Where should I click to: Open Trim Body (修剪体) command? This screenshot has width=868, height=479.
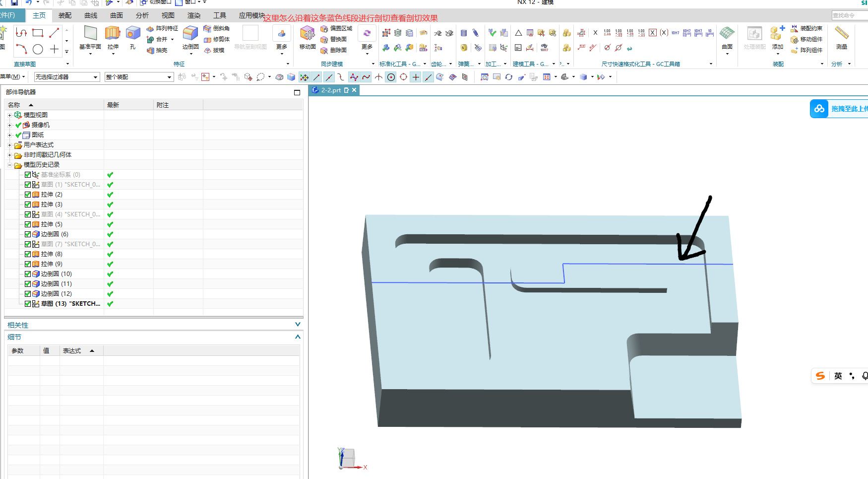(x=217, y=39)
